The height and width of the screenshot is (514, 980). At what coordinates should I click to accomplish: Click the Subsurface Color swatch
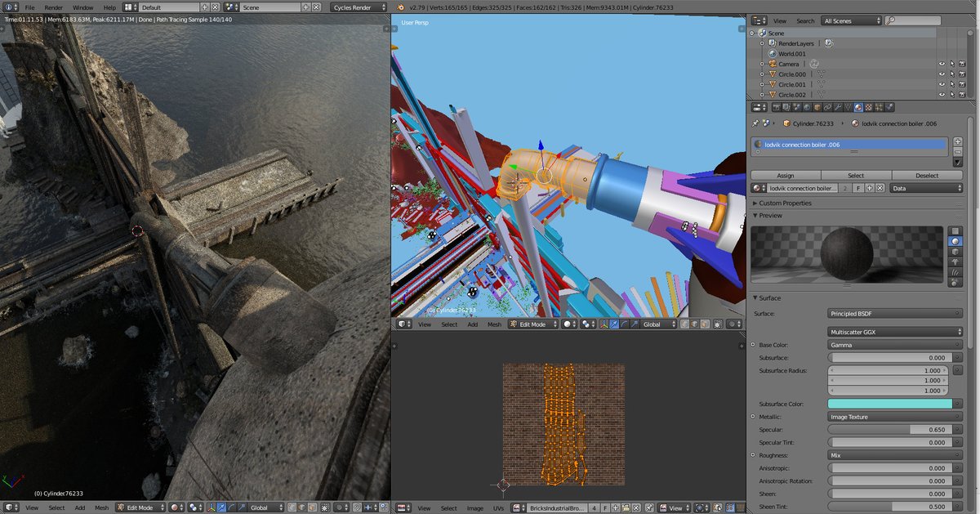pos(890,404)
